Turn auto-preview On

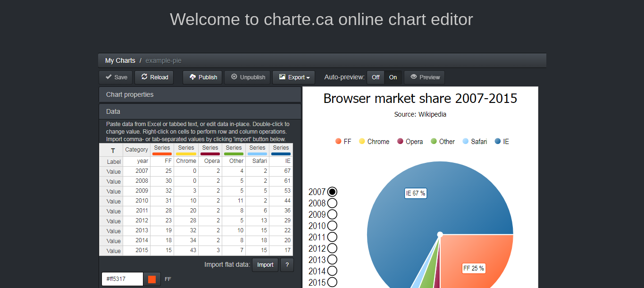click(393, 77)
